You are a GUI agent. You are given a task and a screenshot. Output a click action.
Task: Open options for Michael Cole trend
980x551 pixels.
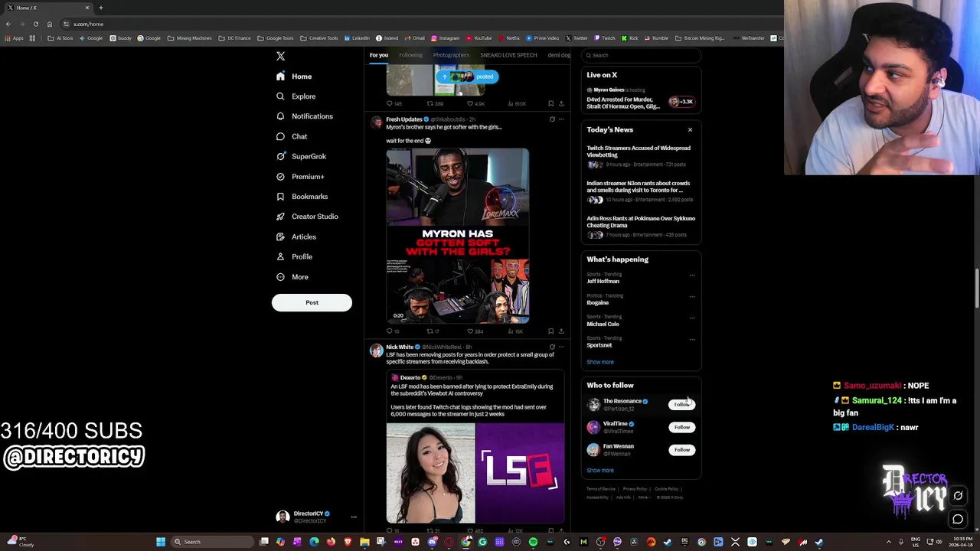(x=692, y=318)
